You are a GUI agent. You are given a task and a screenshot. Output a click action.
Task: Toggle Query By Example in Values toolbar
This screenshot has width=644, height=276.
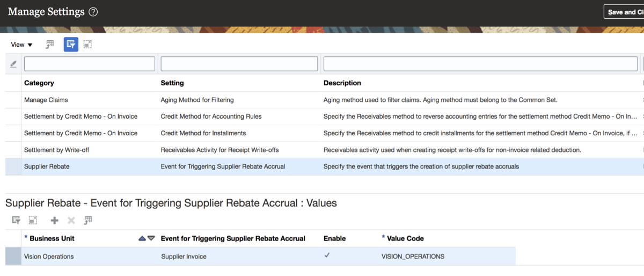[x=16, y=220]
